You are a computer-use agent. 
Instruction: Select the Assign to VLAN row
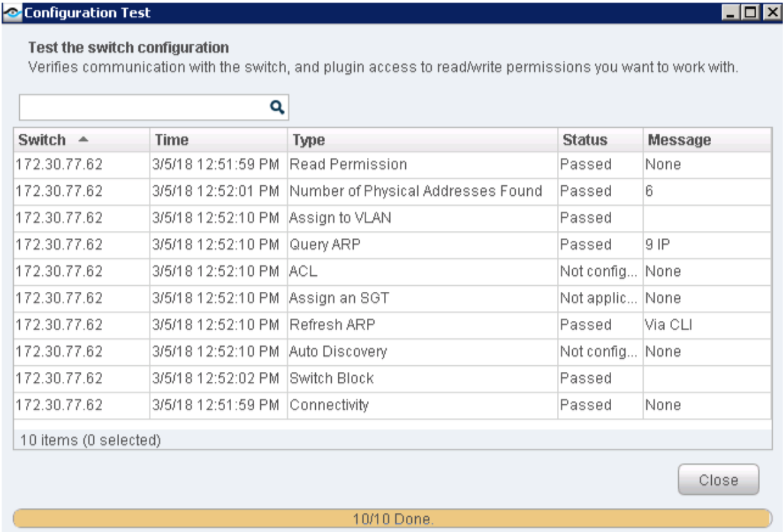(x=340, y=218)
